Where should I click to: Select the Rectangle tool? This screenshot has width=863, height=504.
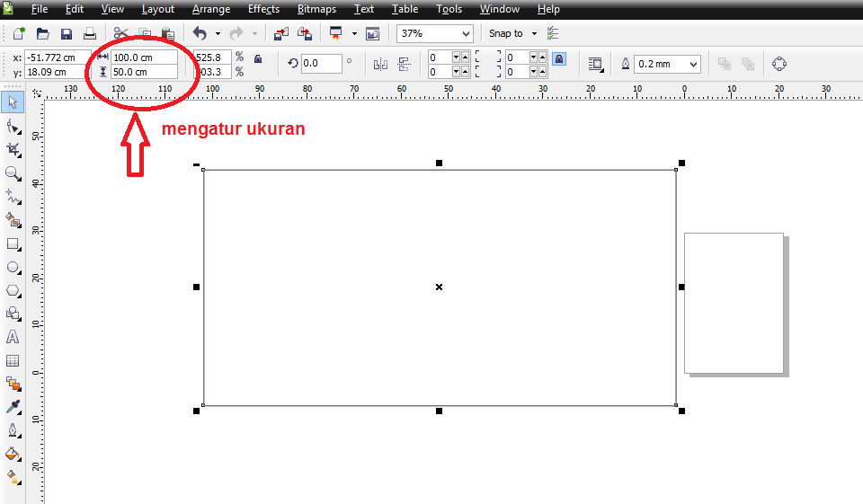pyautogui.click(x=13, y=243)
